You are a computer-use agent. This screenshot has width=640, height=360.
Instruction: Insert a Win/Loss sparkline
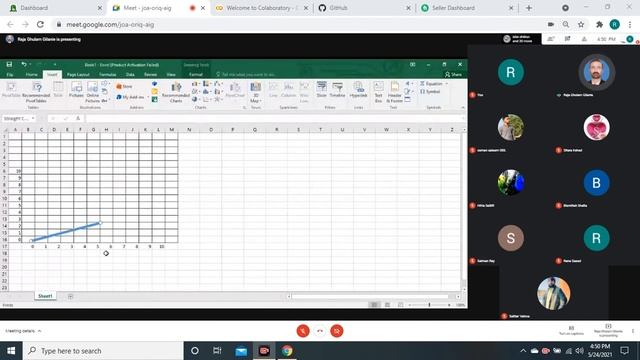[x=304, y=92]
